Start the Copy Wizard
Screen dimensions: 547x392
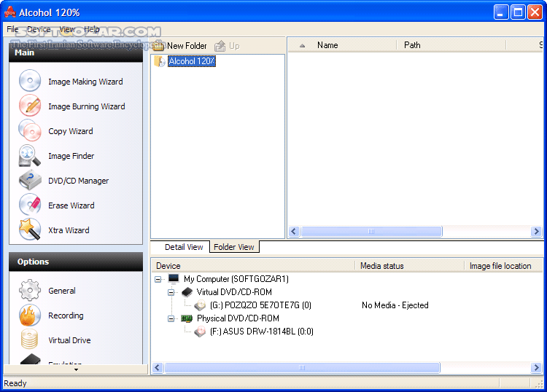[x=30, y=131]
